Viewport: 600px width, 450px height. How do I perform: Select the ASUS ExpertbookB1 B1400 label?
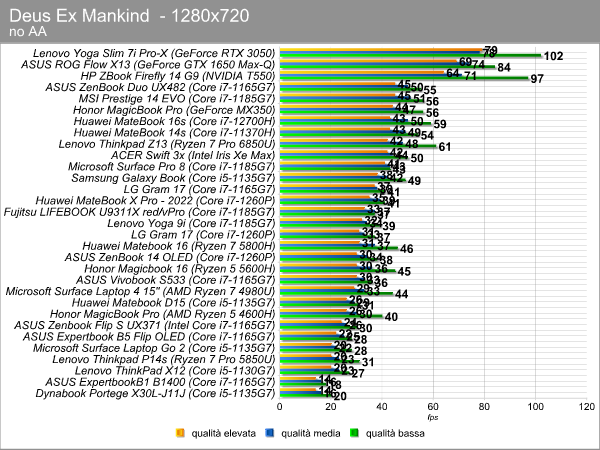pyautogui.click(x=160, y=382)
